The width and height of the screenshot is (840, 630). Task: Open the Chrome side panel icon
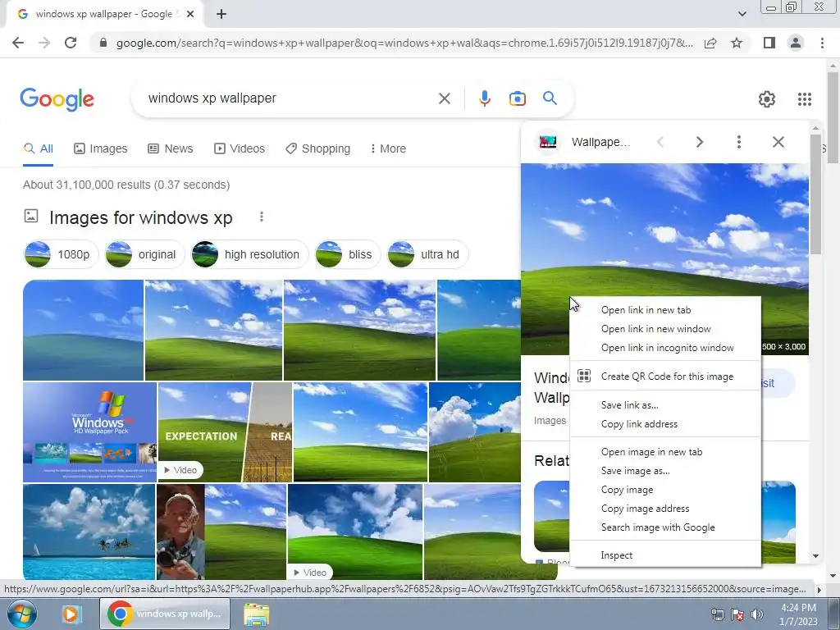pos(769,43)
